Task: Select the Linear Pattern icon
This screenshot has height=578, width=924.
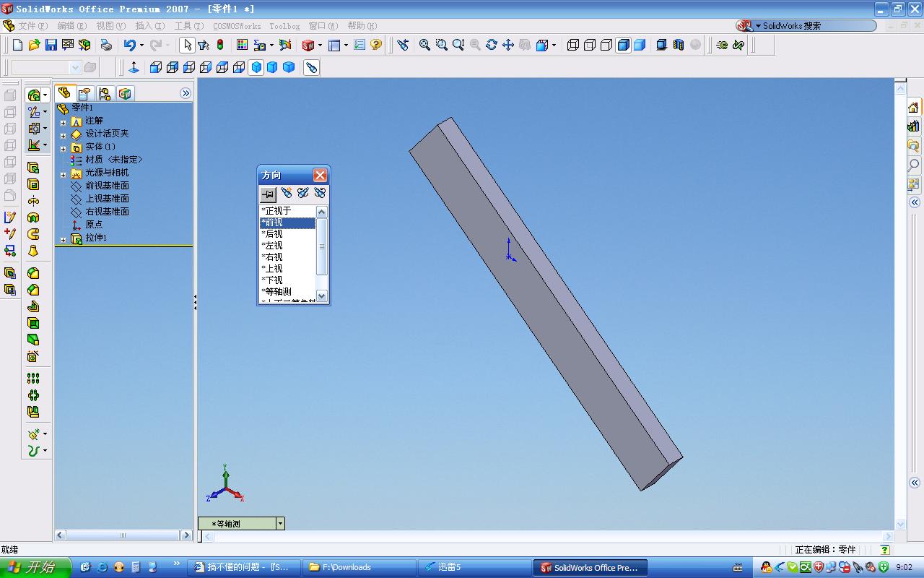Action: pos(33,378)
